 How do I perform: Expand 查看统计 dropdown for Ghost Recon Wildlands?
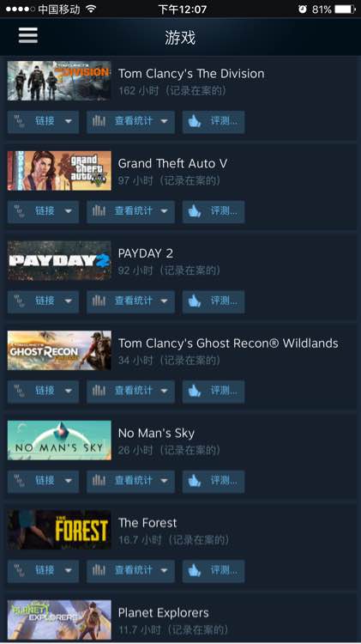pyautogui.click(x=164, y=391)
